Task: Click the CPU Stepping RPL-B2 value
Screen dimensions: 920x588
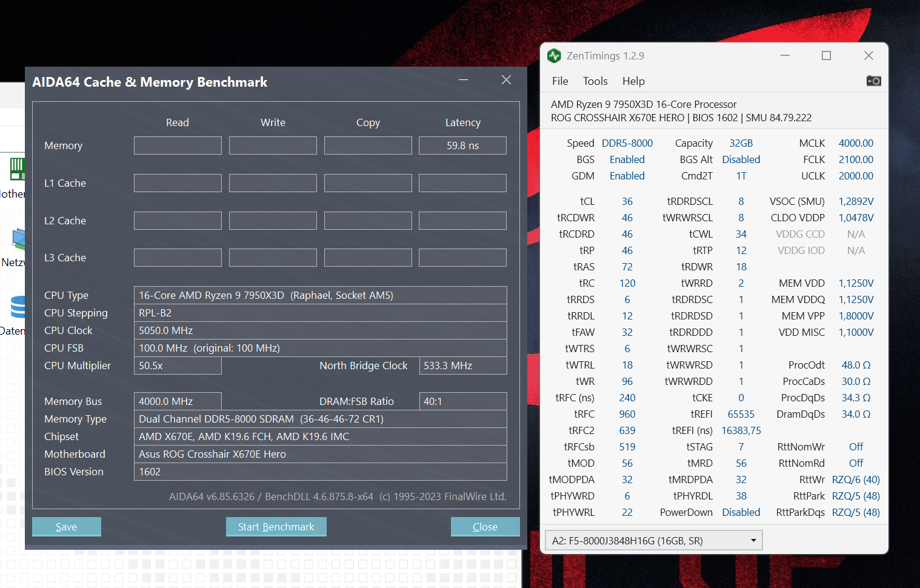Action: pos(321,313)
